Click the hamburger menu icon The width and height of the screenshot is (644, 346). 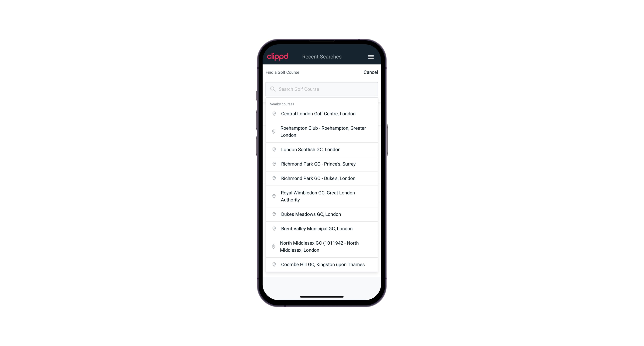pos(371,57)
